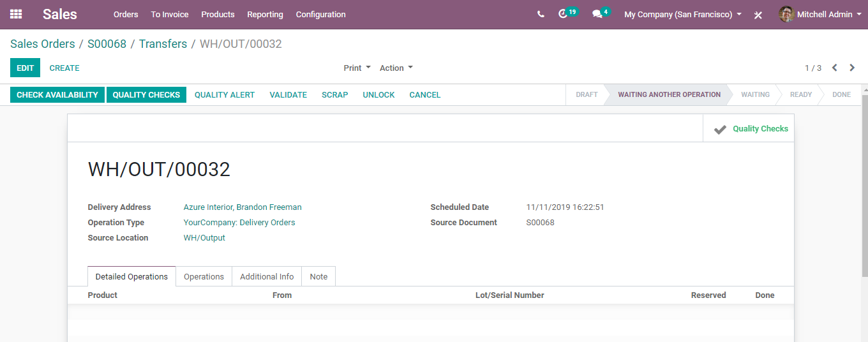The image size is (868, 342).
Task: Open Azure Interior, Brandon Freeman link
Action: click(243, 207)
